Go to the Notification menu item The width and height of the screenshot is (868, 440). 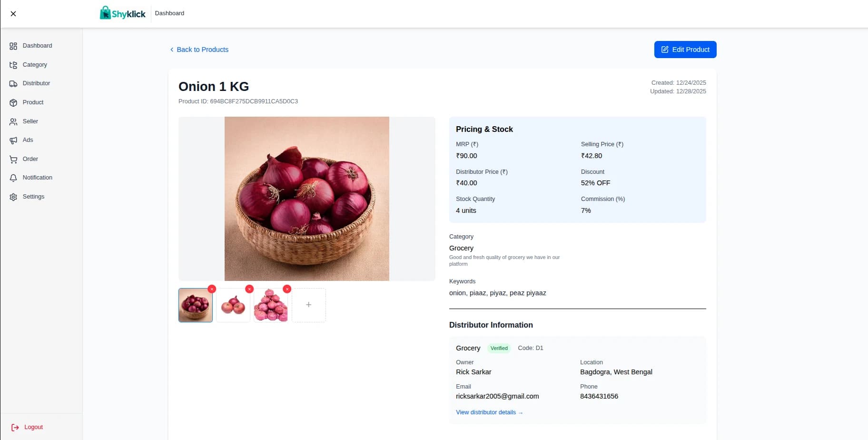[x=37, y=178]
